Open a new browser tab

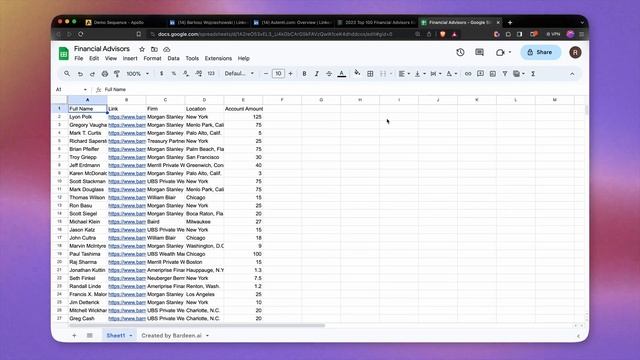coord(510,23)
